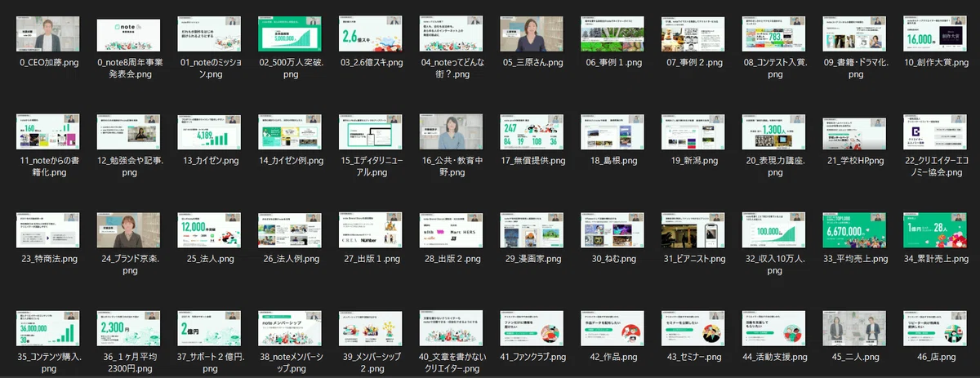Click the file name text 10_創作大賞.png
The image size is (980, 378).
[x=935, y=63]
